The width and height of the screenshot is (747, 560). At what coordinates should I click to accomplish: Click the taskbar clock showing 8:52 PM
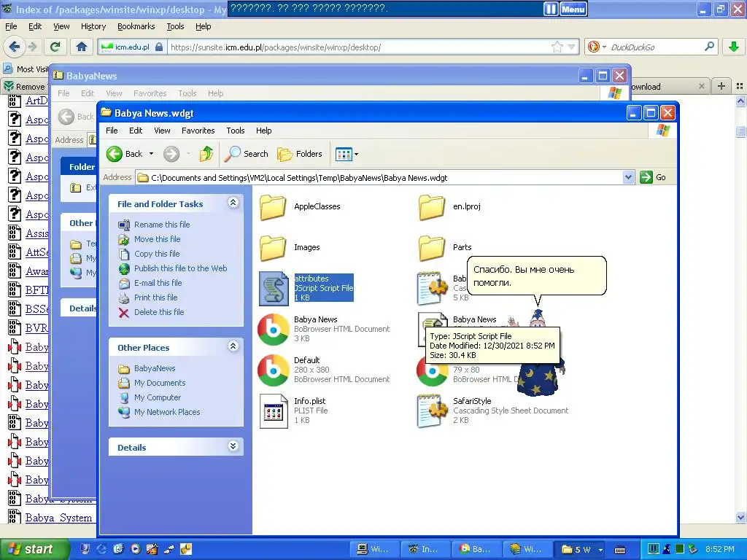[719, 549]
